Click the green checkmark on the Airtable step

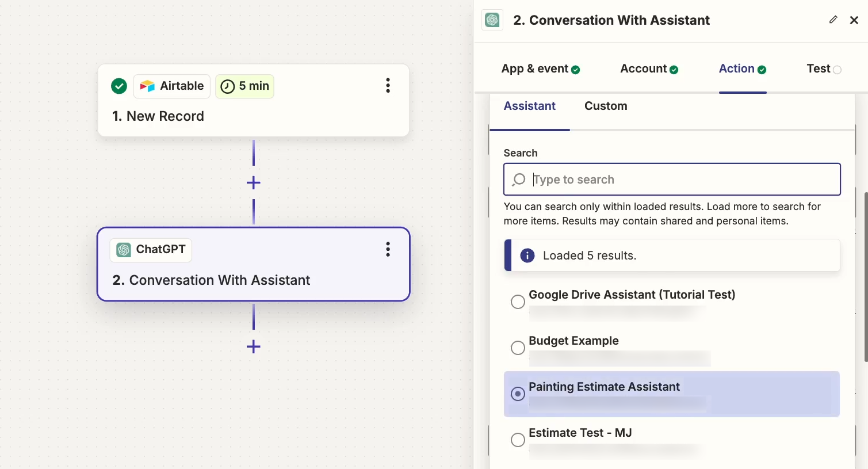[119, 86]
